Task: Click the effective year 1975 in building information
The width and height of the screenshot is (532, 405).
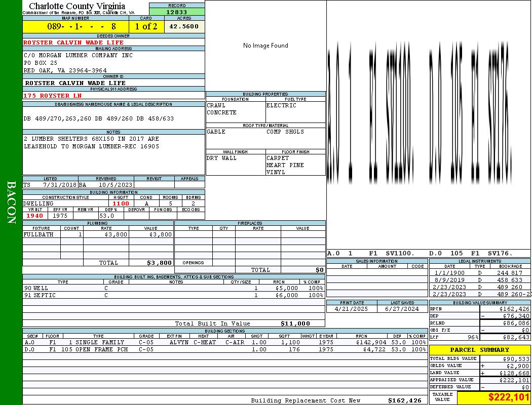Action: click(60, 216)
